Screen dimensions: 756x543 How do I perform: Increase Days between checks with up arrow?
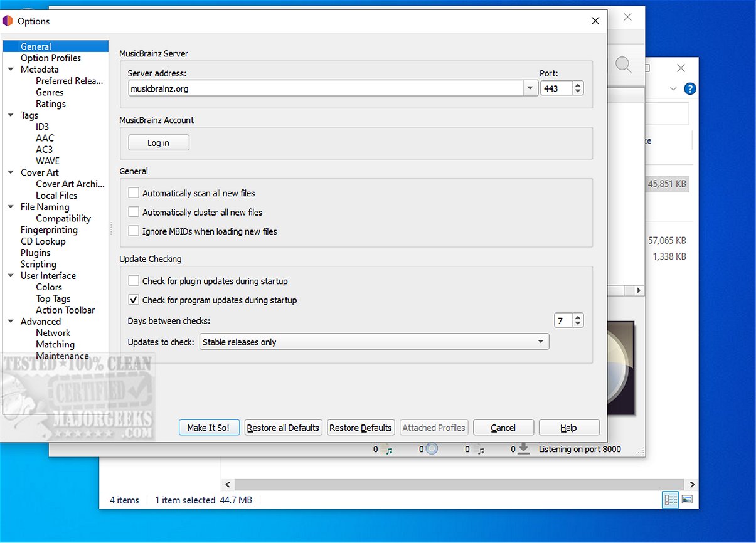pyautogui.click(x=578, y=317)
